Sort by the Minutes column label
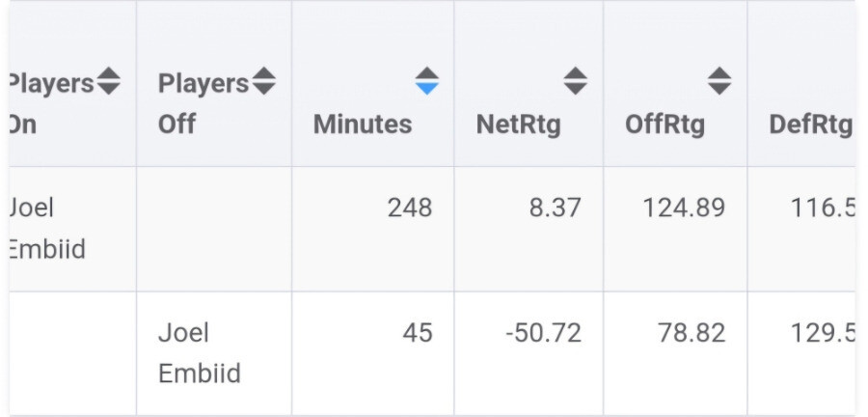This screenshot has width=868, height=417. [363, 125]
